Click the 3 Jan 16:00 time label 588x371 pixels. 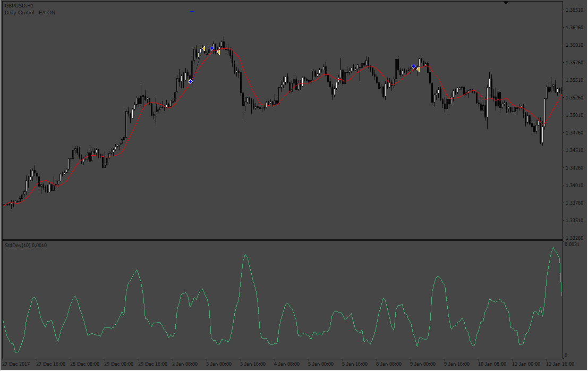click(253, 364)
